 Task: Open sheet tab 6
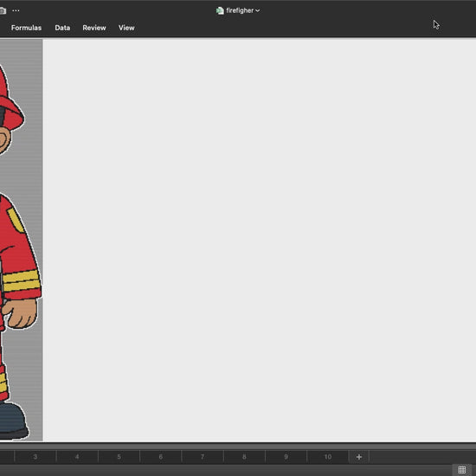point(161,457)
